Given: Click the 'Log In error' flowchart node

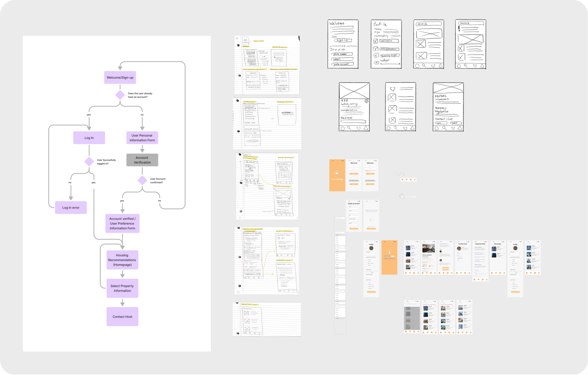Looking at the screenshot, I should 71,208.
